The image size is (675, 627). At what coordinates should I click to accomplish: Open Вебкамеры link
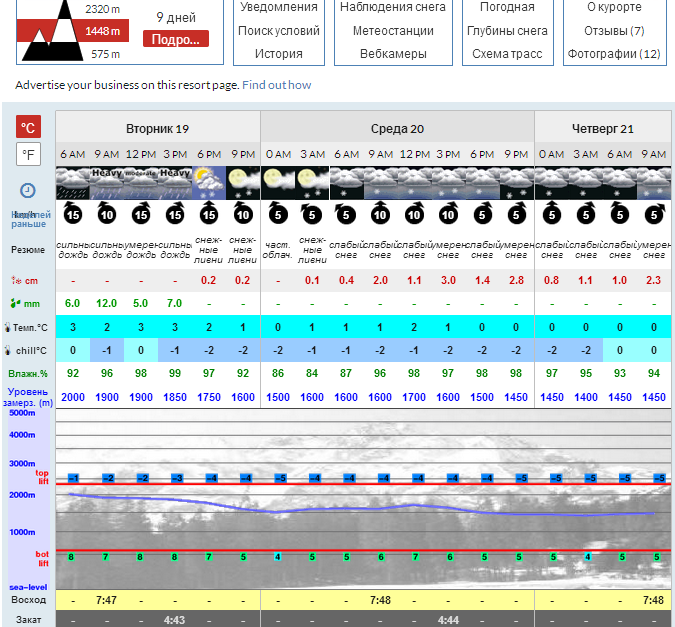tap(393, 54)
